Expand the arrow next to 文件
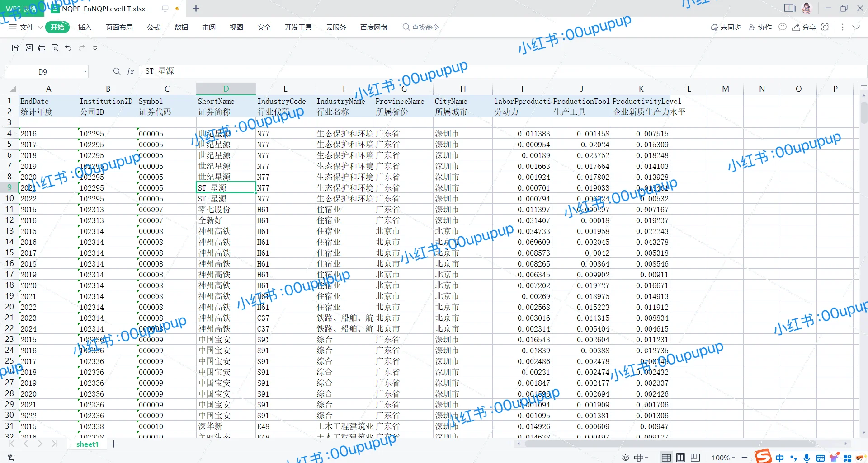868x463 pixels. point(40,27)
